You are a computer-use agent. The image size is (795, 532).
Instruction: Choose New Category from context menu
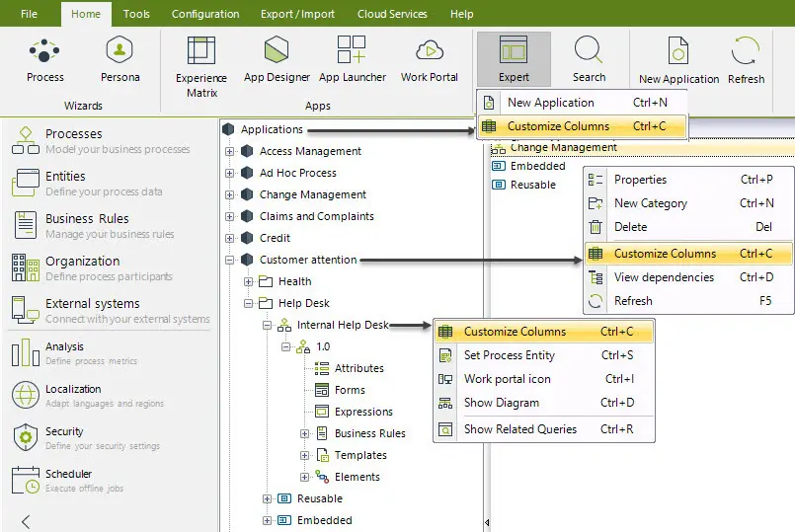click(x=688, y=203)
